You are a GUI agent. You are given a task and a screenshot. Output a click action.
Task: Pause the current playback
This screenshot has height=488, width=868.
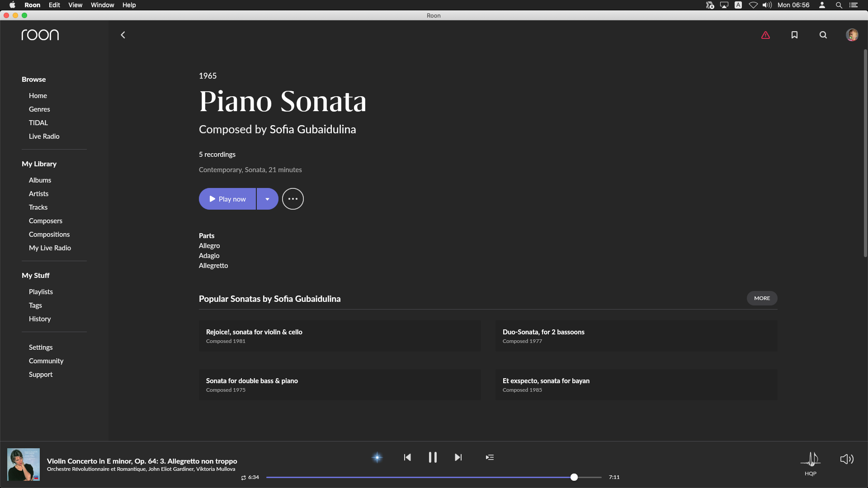click(433, 457)
